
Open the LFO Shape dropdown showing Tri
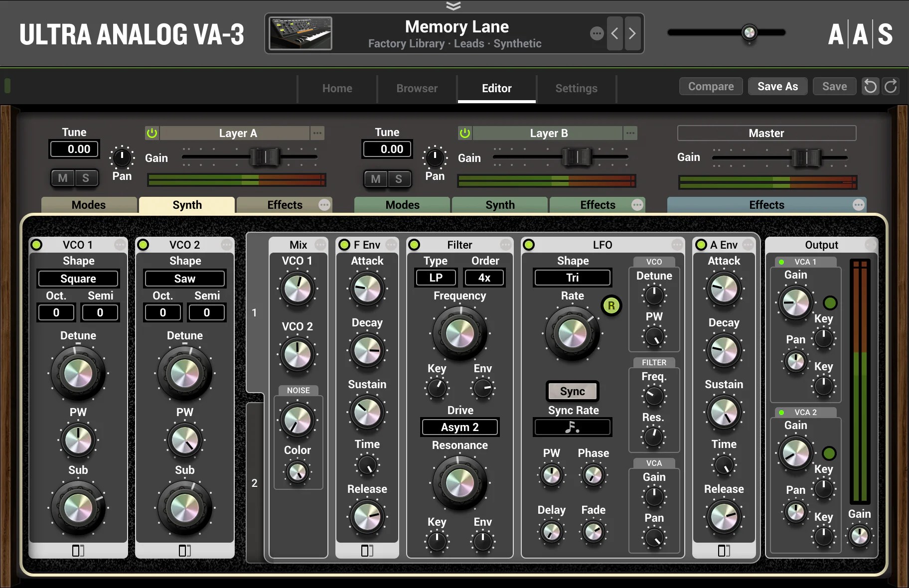tap(572, 278)
